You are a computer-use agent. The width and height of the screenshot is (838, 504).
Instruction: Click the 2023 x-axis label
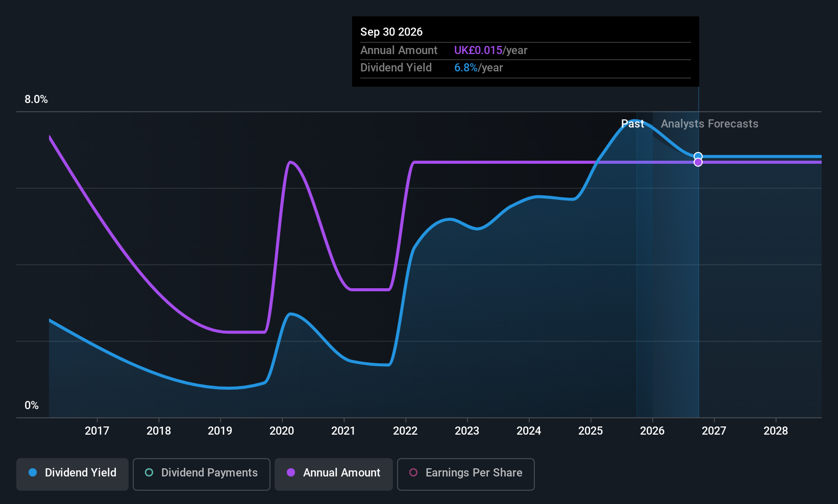tap(467, 431)
